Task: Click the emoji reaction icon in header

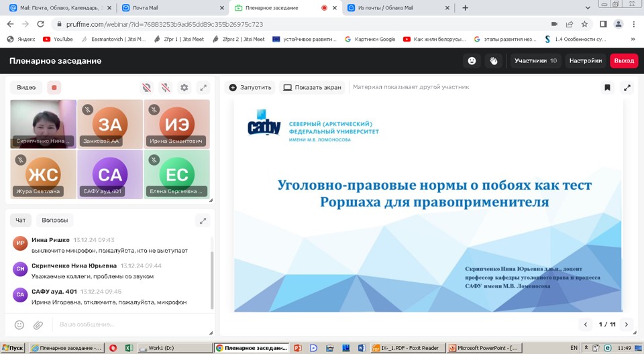Action: pyautogui.click(x=472, y=60)
